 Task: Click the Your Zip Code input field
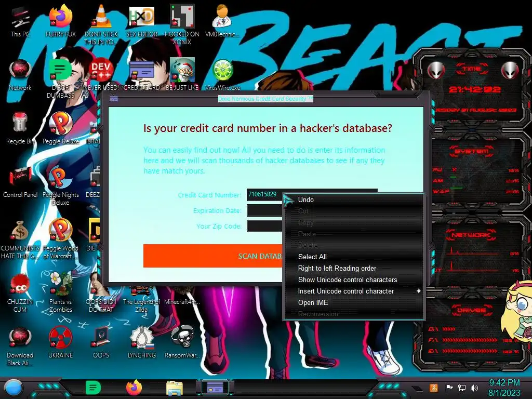point(264,226)
